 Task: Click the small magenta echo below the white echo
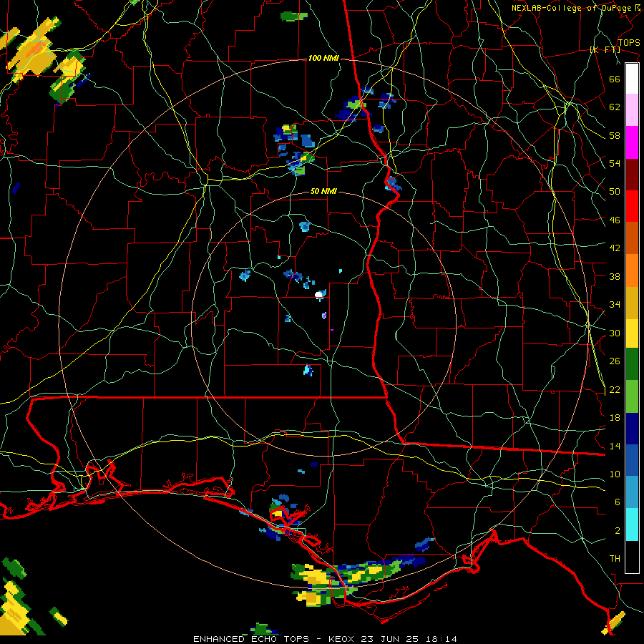click(x=324, y=316)
